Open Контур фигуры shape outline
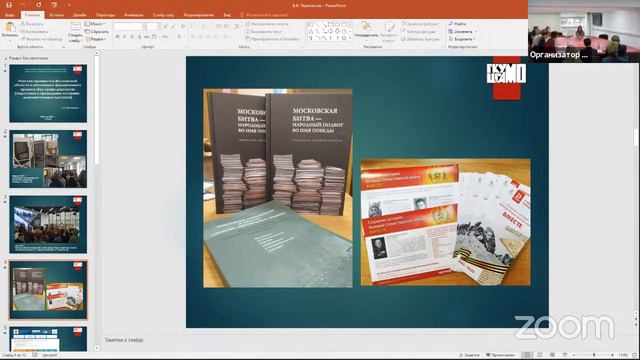The height and width of the screenshot is (360, 640). click(x=420, y=31)
